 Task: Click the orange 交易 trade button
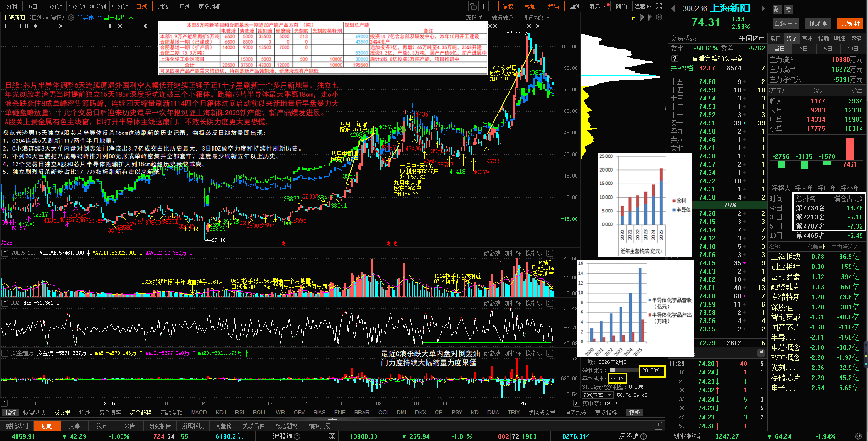(x=850, y=23)
